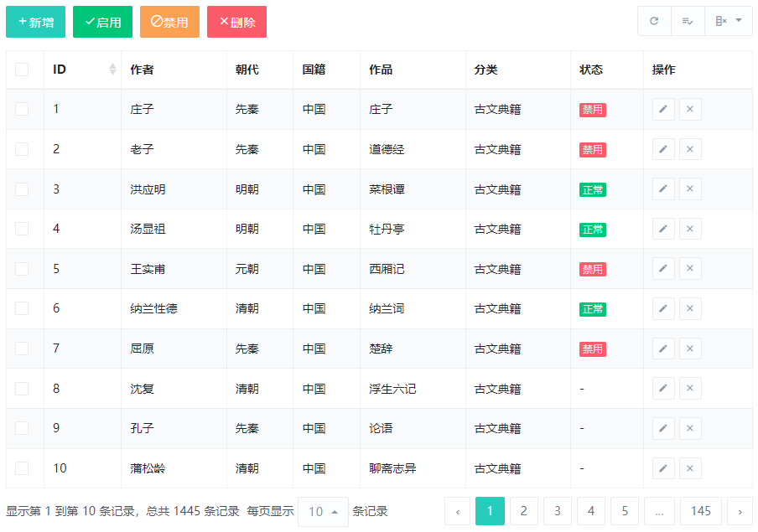Go to next page arrow

click(x=740, y=511)
